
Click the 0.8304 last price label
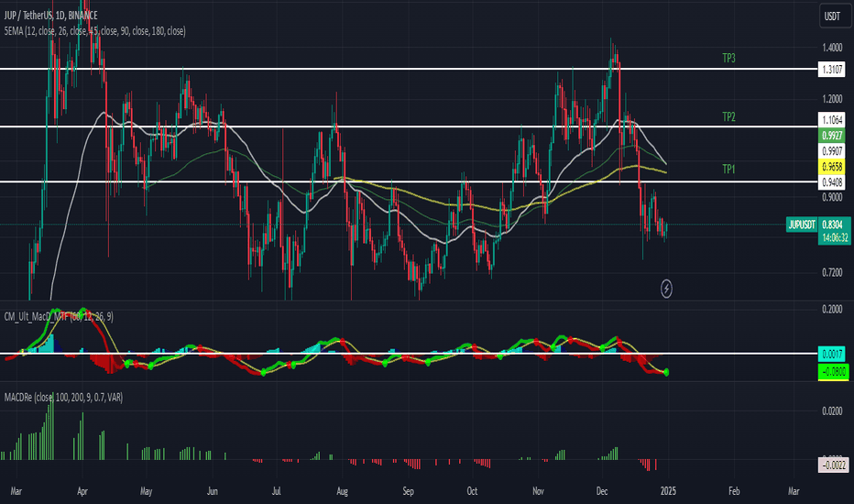tap(834, 225)
